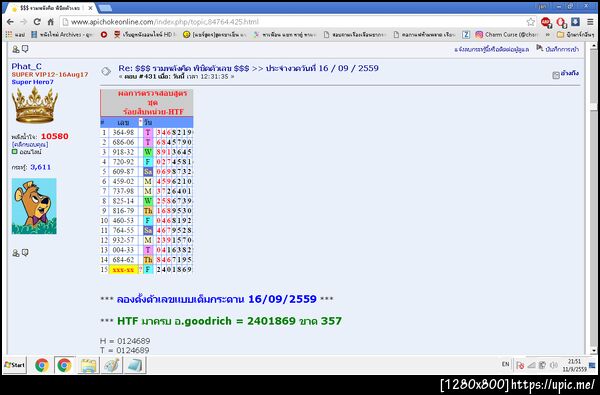Image resolution: width=600 pixels, height=395 pixels.
Task: Close the current browser tab
Action: click(90, 8)
